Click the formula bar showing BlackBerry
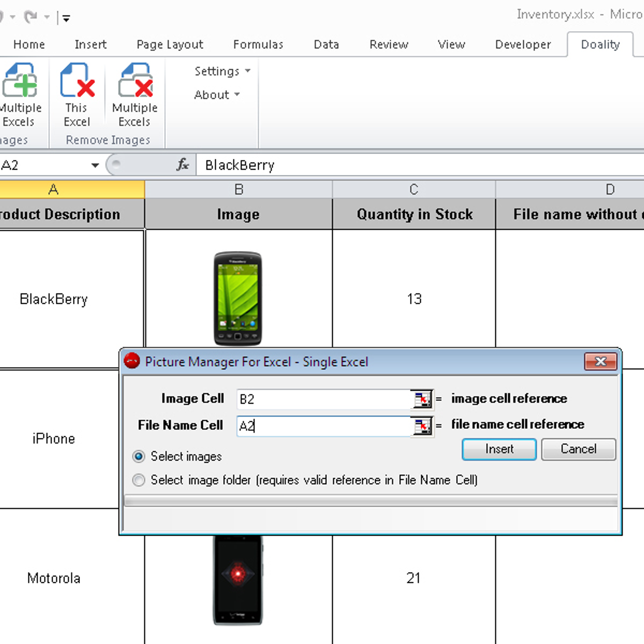The height and width of the screenshot is (644, 644). [420, 165]
